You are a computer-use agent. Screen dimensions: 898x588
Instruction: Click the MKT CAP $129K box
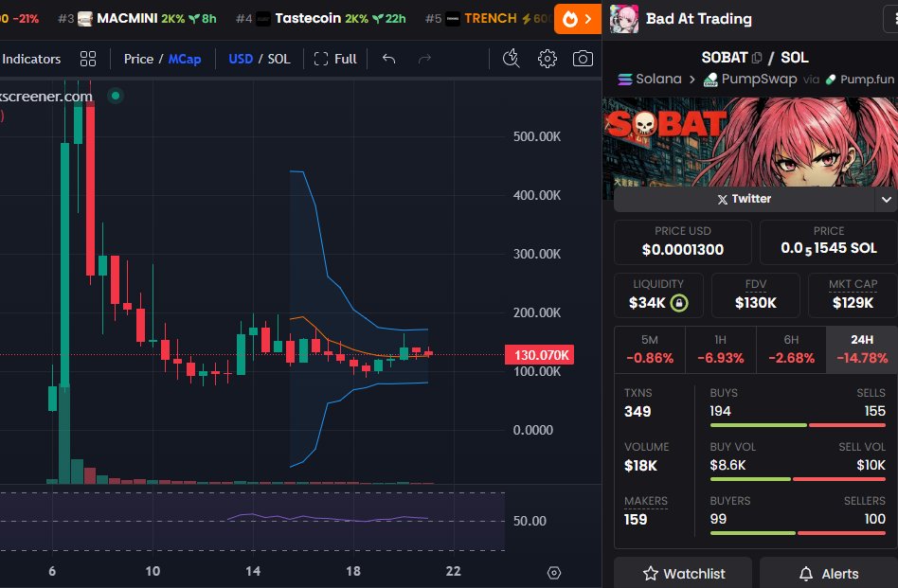pos(853,294)
